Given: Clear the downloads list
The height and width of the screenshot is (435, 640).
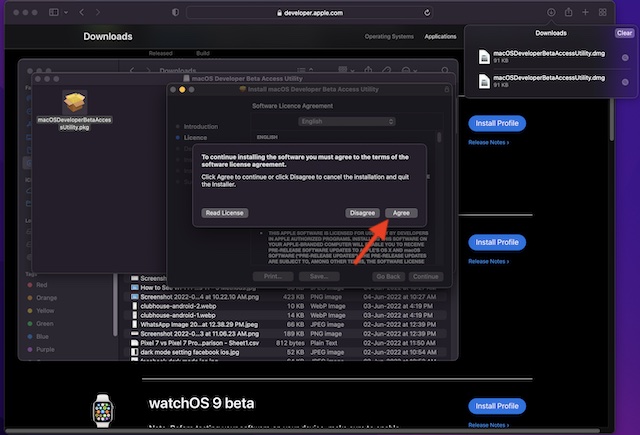Looking at the screenshot, I should tap(624, 33).
